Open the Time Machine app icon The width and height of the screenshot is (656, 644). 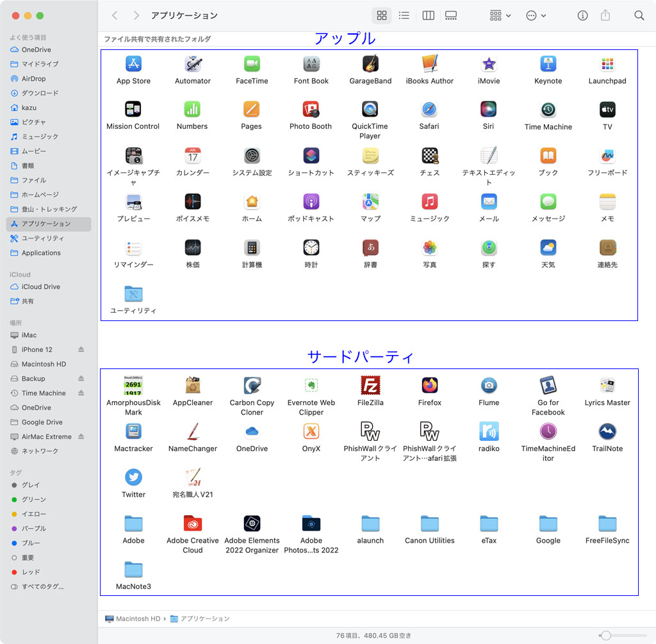pos(548,110)
